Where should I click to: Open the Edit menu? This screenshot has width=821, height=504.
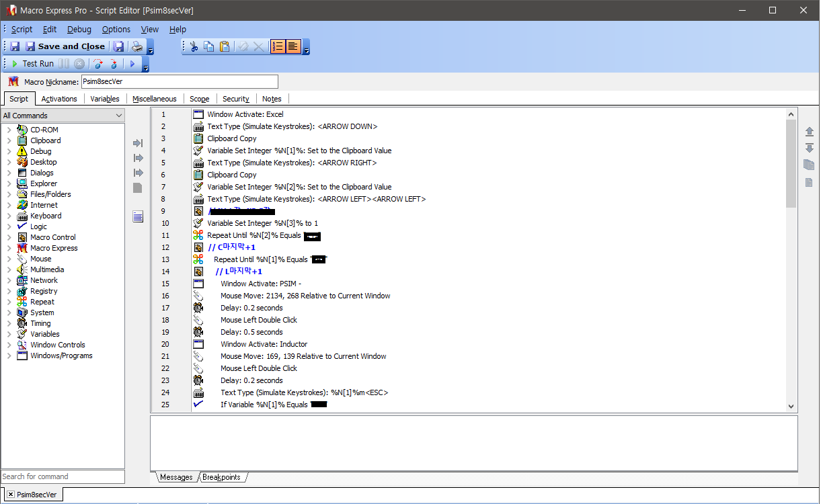coord(50,29)
